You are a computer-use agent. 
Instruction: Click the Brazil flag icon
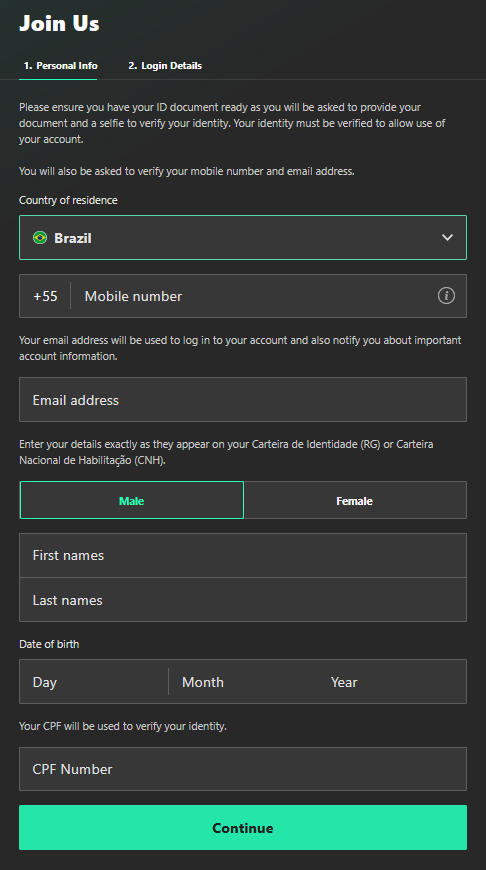[x=40, y=237]
